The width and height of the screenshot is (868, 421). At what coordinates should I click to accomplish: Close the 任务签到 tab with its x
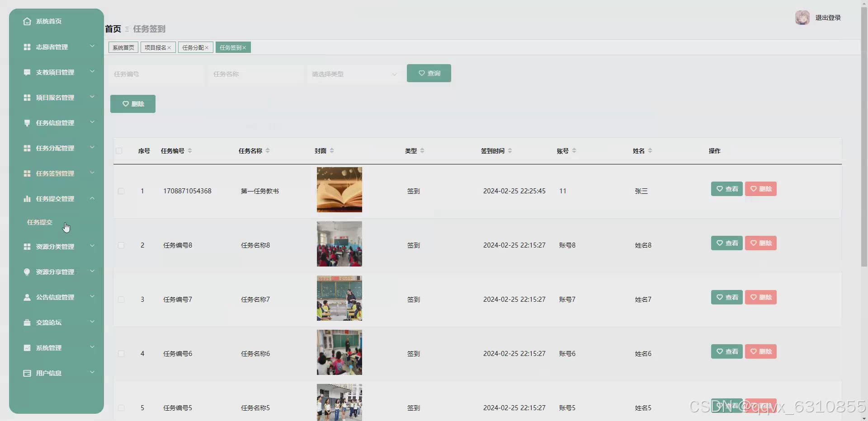244,48
